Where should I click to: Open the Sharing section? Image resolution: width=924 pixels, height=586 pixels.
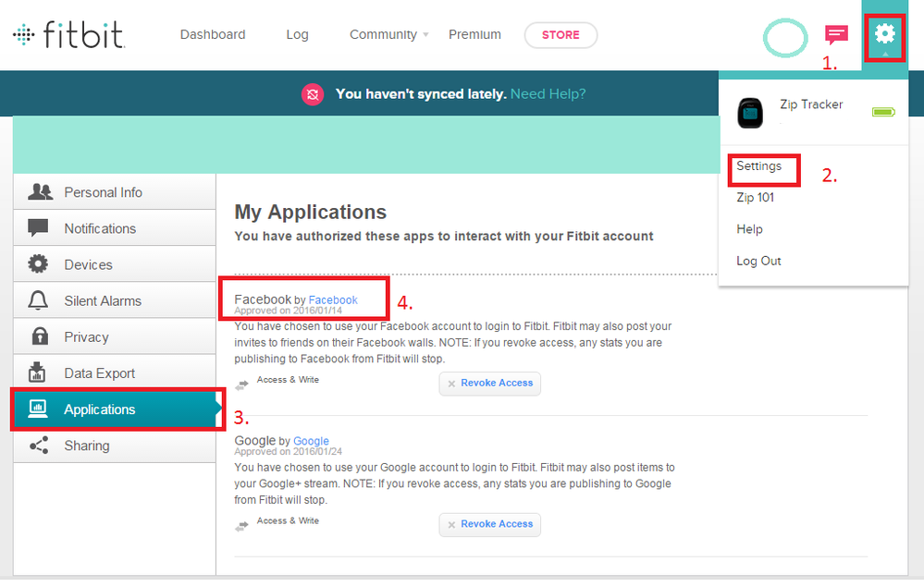pos(115,446)
